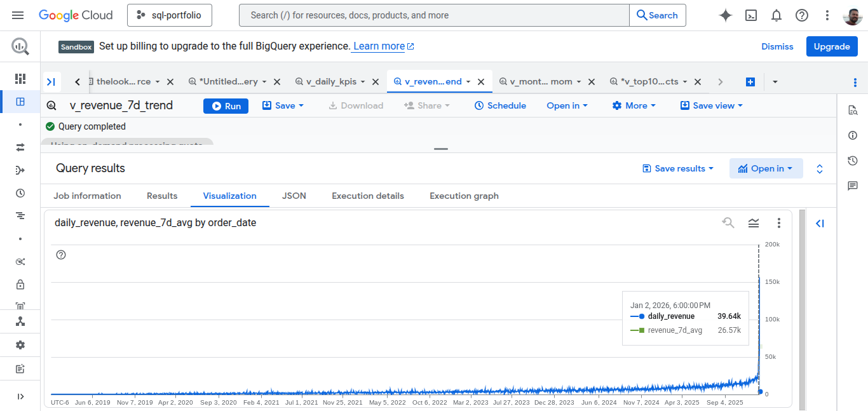Viewport: 868px width, 411px height.
Task: Open the notifications bell
Action: (776, 15)
